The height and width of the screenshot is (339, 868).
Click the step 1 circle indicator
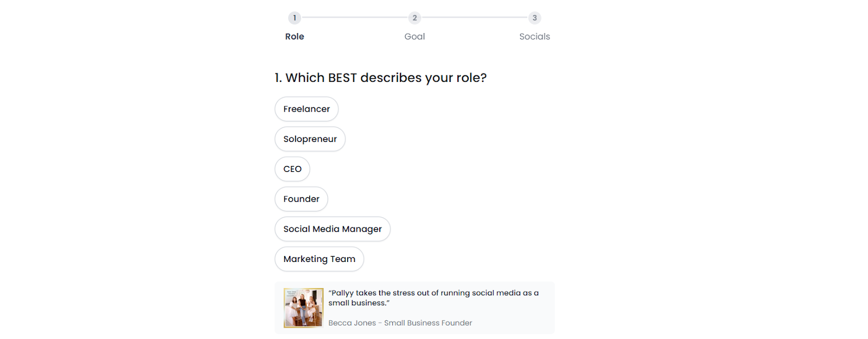[295, 18]
